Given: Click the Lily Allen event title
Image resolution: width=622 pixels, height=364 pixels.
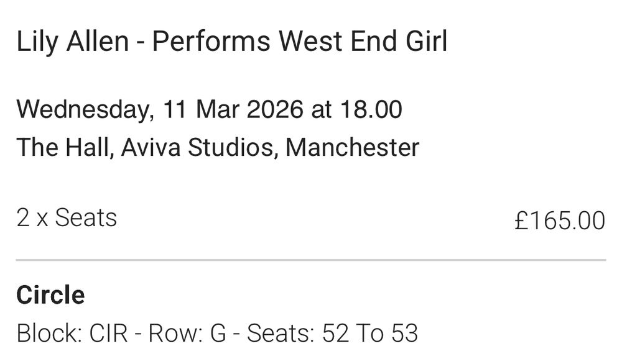Looking at the screenshot, I should click(x=231, y=42).
